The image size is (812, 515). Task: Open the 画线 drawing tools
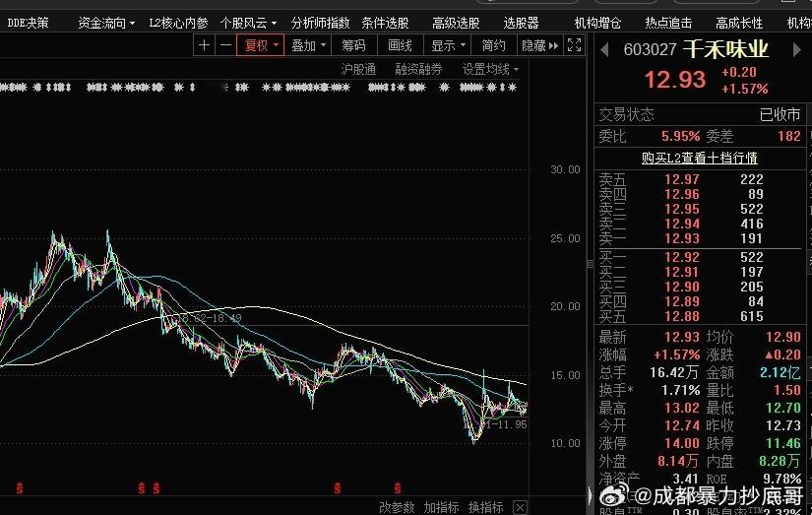[x=401, y=45]
